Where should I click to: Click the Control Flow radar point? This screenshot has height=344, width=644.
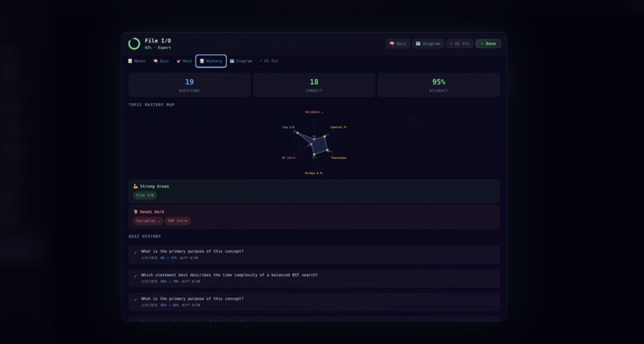[324, 137]
